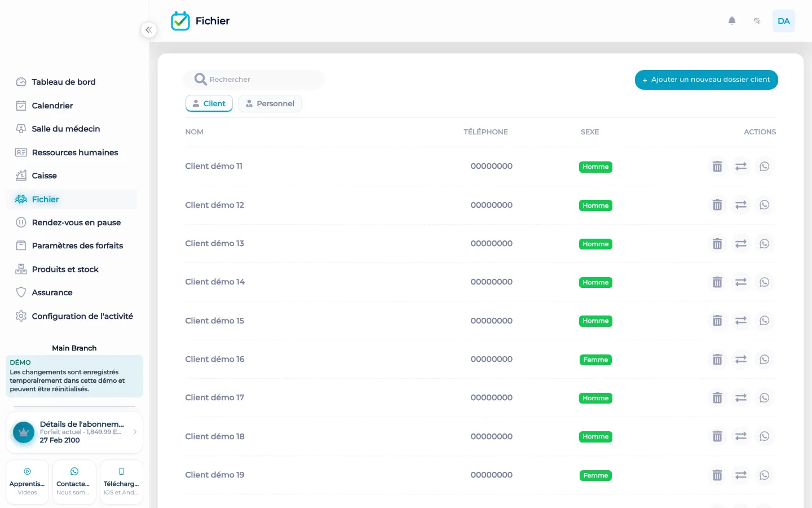Viewport: 812px width, 508px height.
Task: Open WhatsApp for Client démo 12
Action: tap(765, 205)
